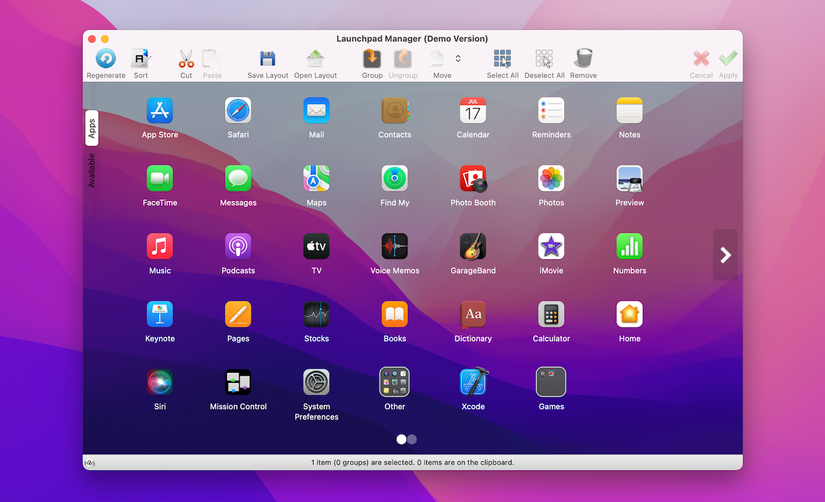Click the Sort toolbar icon
The height and width of the screenshot is (502, 825).
coord(140,59)
